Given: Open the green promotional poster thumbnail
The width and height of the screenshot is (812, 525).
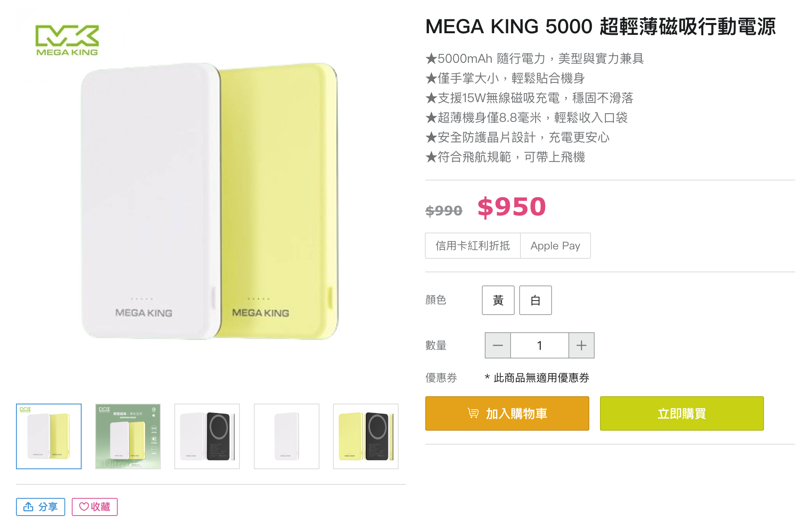Looking at the screenshot, I should [128, 436].
